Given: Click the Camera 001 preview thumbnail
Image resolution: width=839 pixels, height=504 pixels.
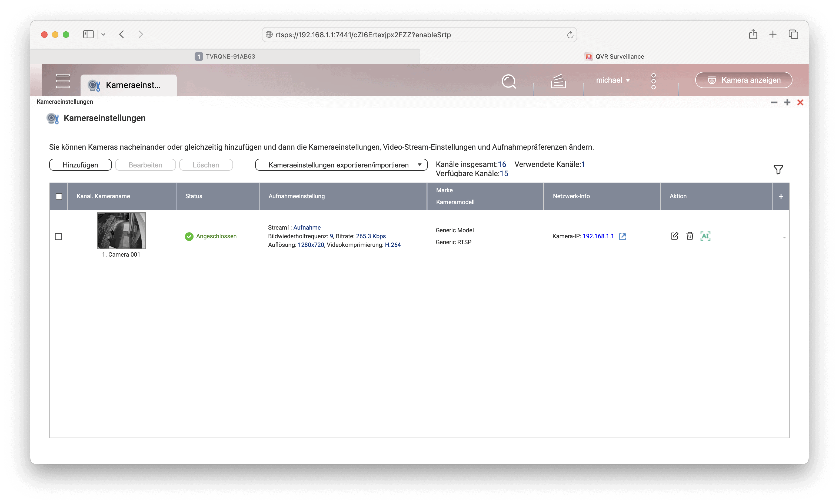Looking at the screenshot, I should click(121, 231).
